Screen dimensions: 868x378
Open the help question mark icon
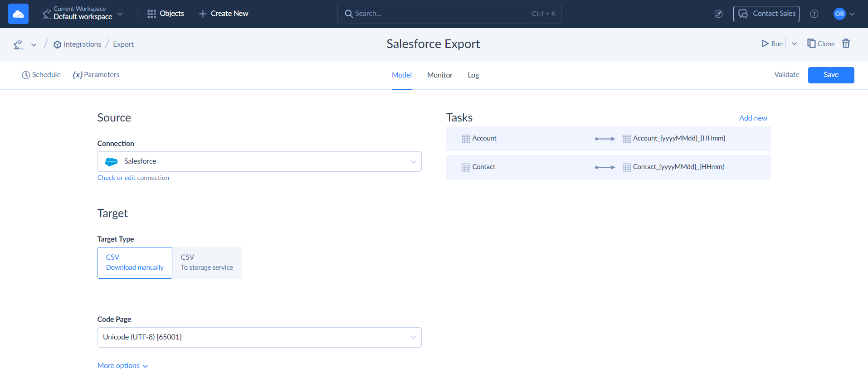(x=814, y=14)
